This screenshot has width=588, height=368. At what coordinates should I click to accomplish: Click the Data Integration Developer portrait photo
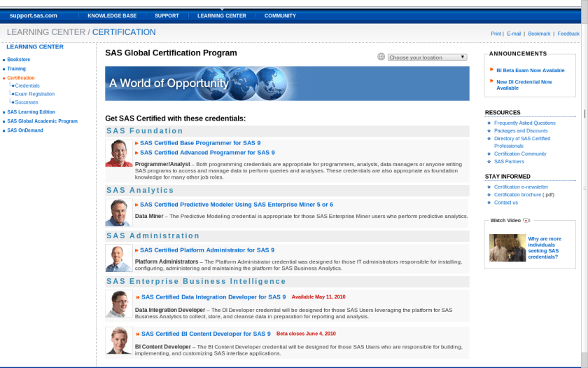pyautogui.click(x=118, y=304)
